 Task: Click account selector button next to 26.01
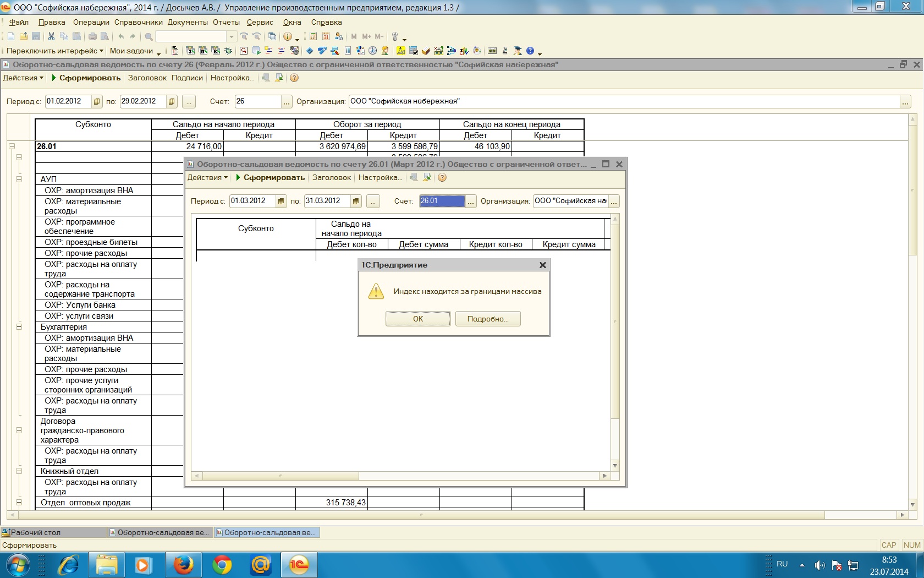[471, 201]
